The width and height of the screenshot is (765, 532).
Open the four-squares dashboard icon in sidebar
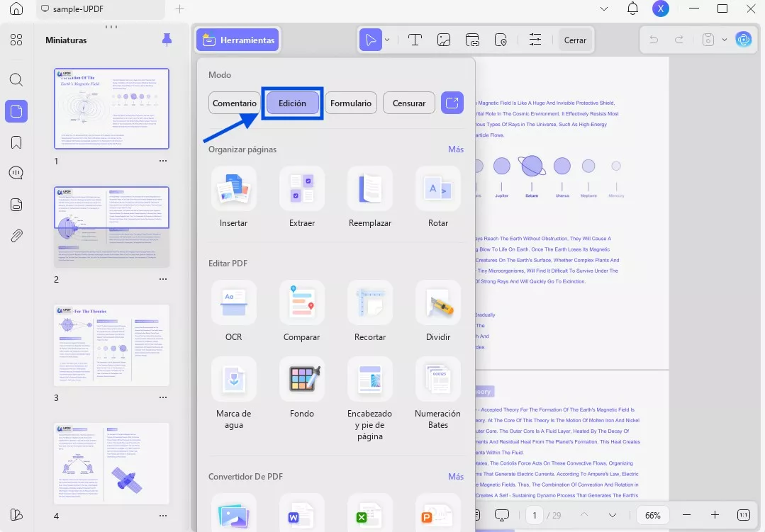tap(16, 40)
